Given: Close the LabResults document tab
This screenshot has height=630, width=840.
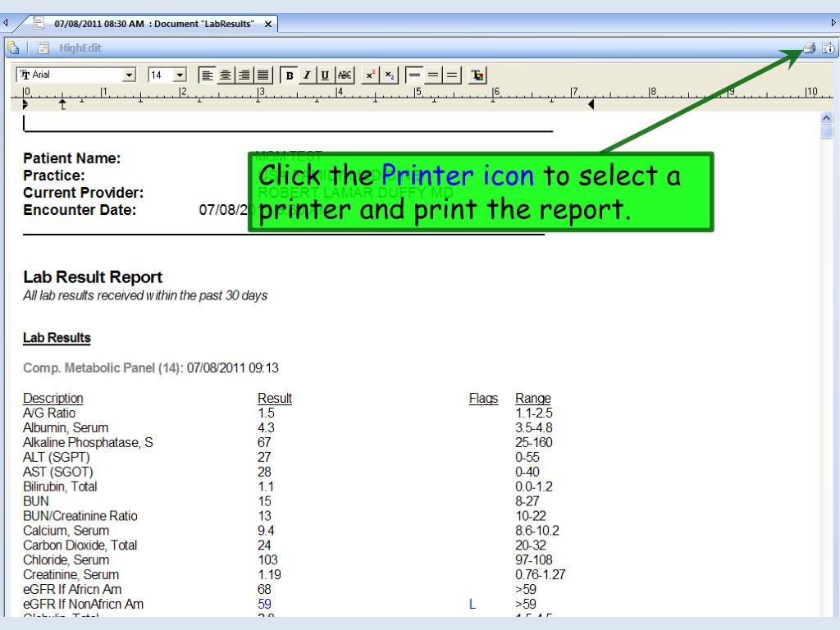Looking at the screenshot, I should 268,24.
